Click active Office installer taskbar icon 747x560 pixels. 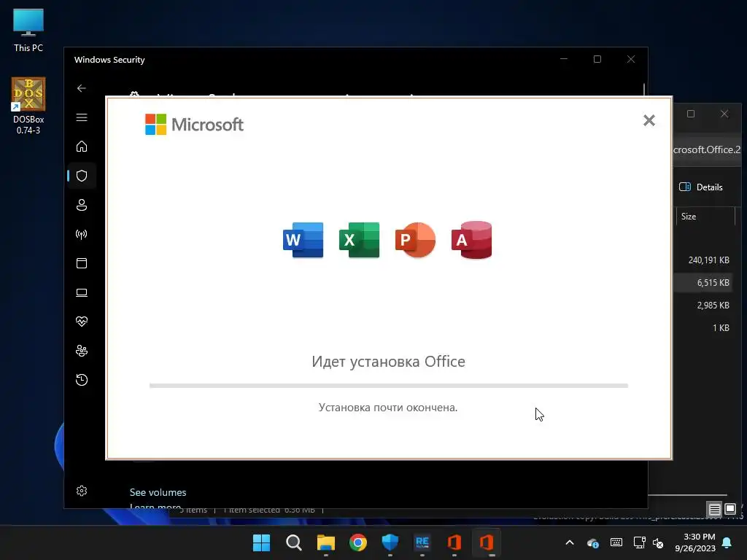486,542
